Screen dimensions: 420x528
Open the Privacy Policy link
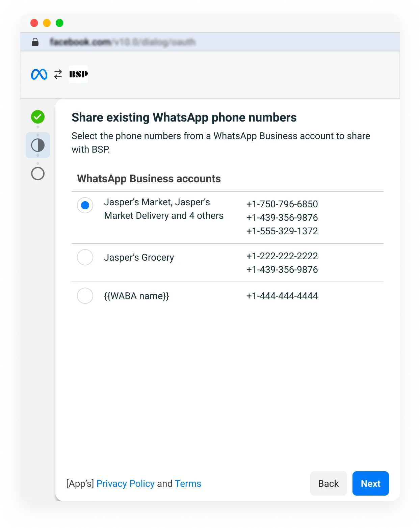coord(125,483)
